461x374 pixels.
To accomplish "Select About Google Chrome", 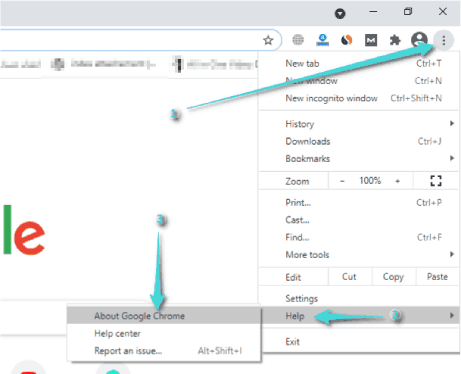I will click(x=163, y=315).
